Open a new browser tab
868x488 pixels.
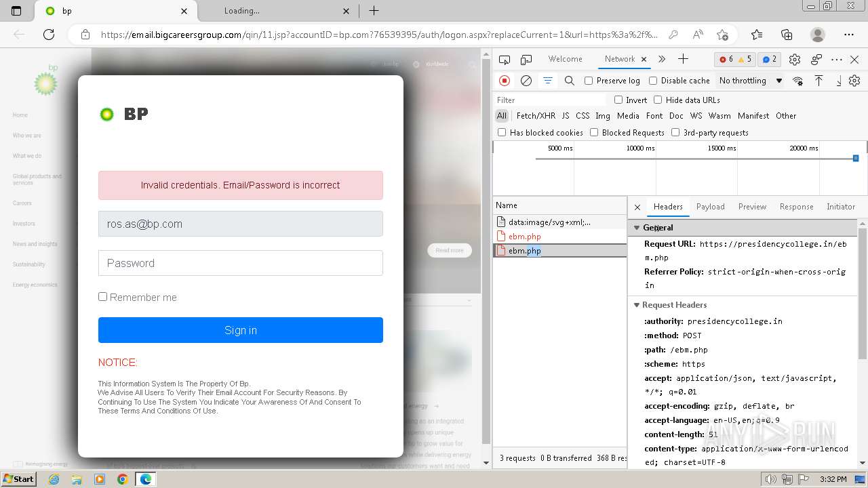click(374, 11)
